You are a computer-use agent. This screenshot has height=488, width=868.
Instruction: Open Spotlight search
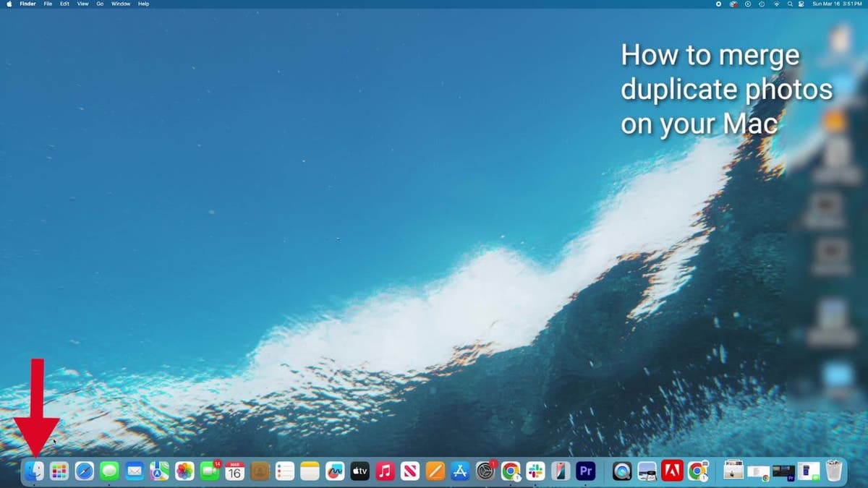pos(790,4)
